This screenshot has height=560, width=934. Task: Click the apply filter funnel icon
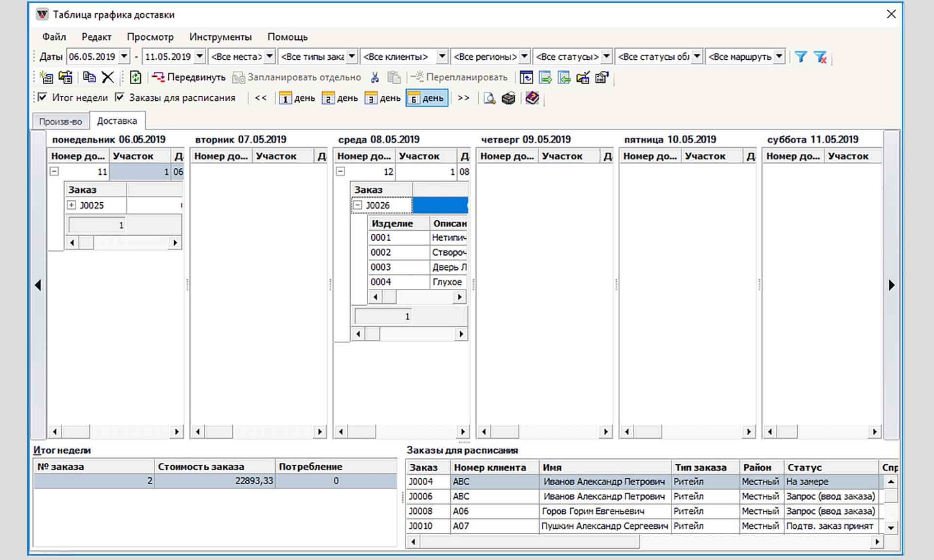pyautogui.click(x=801, y=57)
